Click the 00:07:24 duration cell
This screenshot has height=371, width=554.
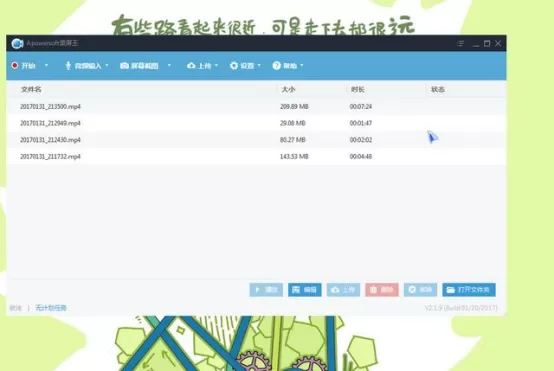[x=361, y=106]
